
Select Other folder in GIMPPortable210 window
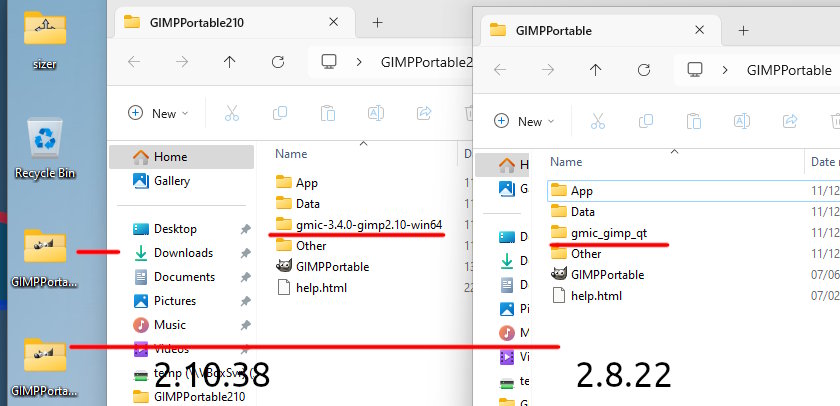[x=301, y=245]
